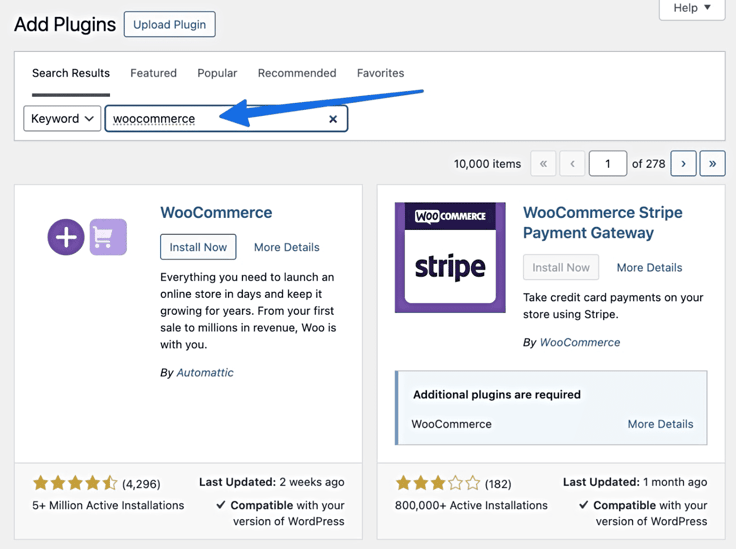Image resolution: width=736 pixels, height=549 pixels.
Task: Open the WooCommerce plugin title link
Action: point(216,213)
